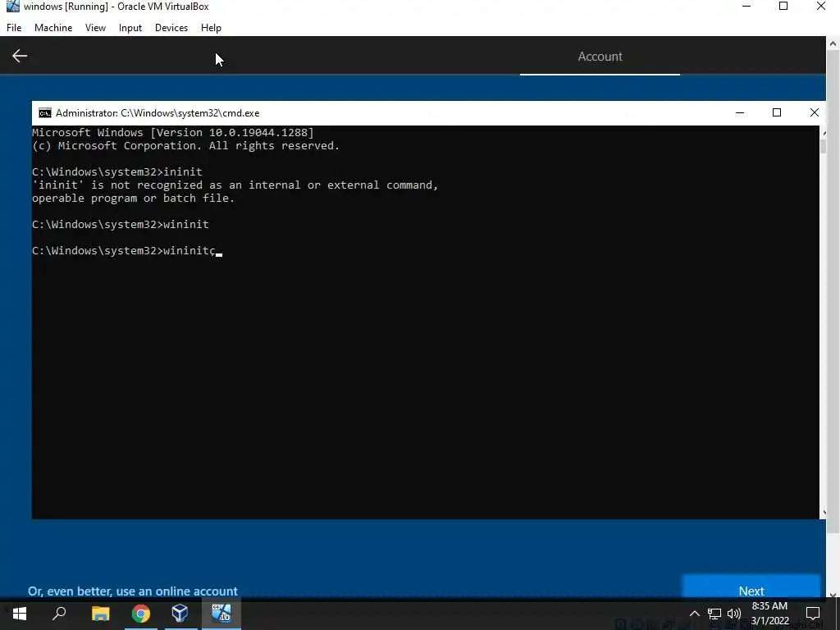Minimize the cmd.exe window
The height and width of the screenshot is (630, 840).
pyautogui.click(x=740, y=112)
